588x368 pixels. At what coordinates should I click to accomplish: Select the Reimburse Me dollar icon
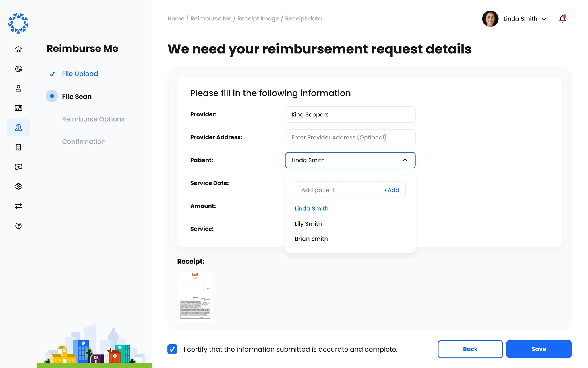[x=18, y=127]
